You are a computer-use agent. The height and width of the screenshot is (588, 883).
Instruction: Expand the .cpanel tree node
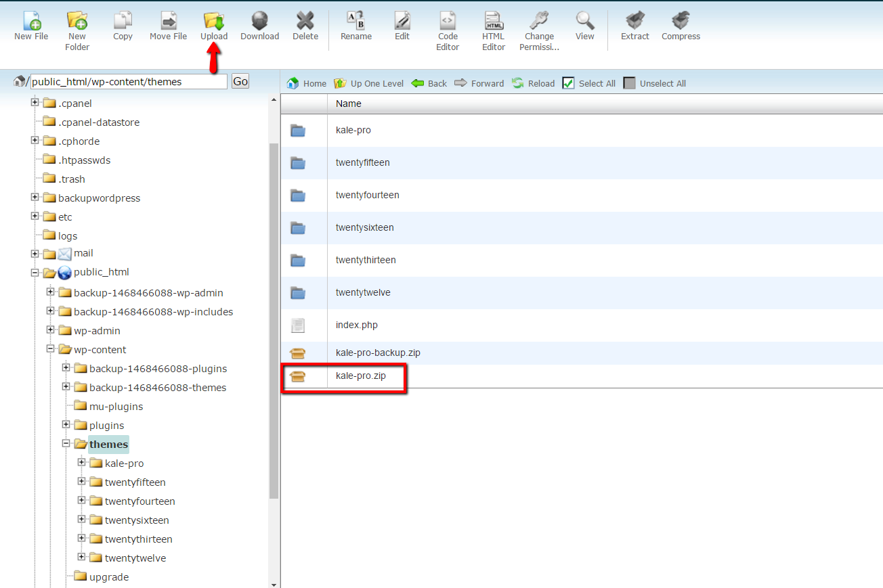click(x=35, y=103)
